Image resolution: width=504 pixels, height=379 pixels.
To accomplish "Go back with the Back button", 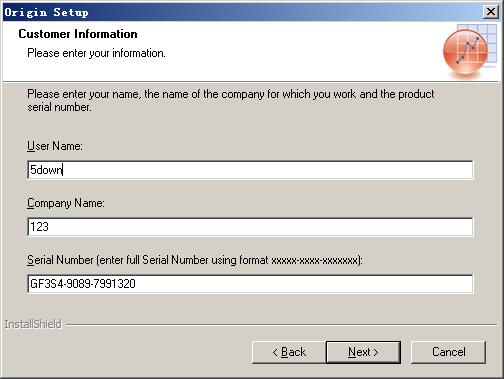I will point(289,352).
